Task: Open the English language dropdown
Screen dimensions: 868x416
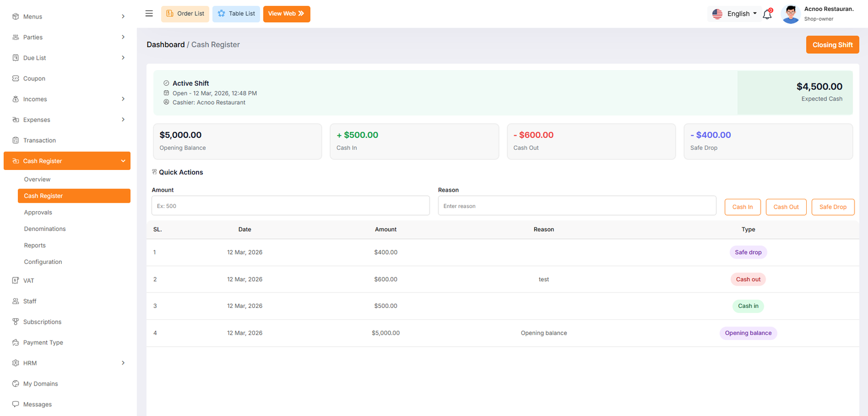Action: 735,14
